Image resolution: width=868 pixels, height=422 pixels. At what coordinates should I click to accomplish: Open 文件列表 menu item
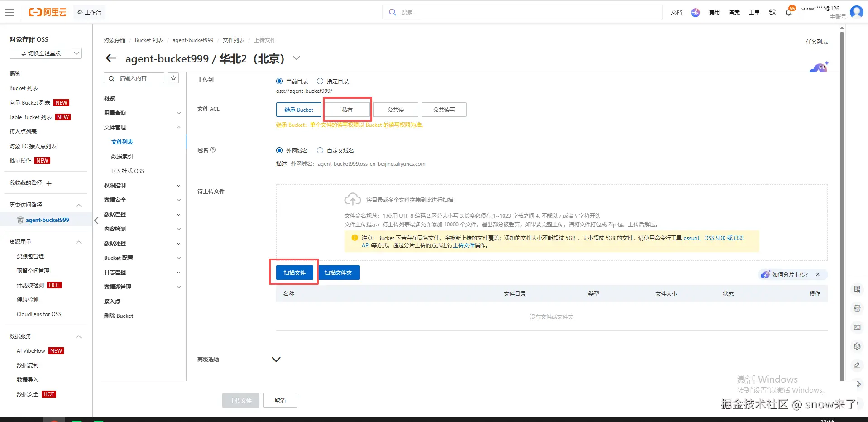click(122, 142)
